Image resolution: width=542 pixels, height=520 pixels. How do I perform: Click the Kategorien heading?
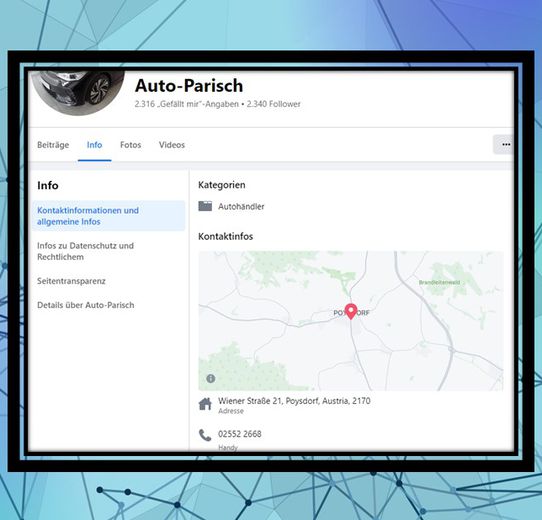tap(222, 185)
